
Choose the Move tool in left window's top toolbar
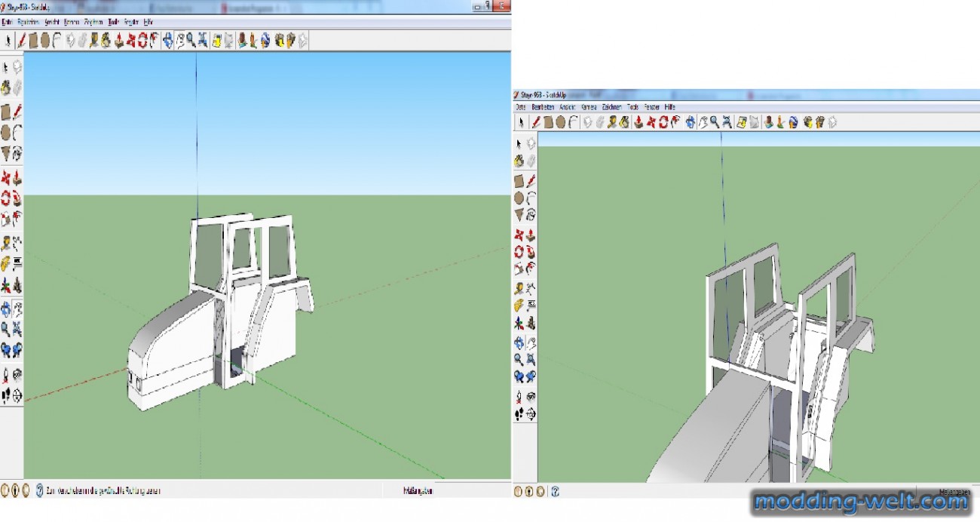pos(131,40)
